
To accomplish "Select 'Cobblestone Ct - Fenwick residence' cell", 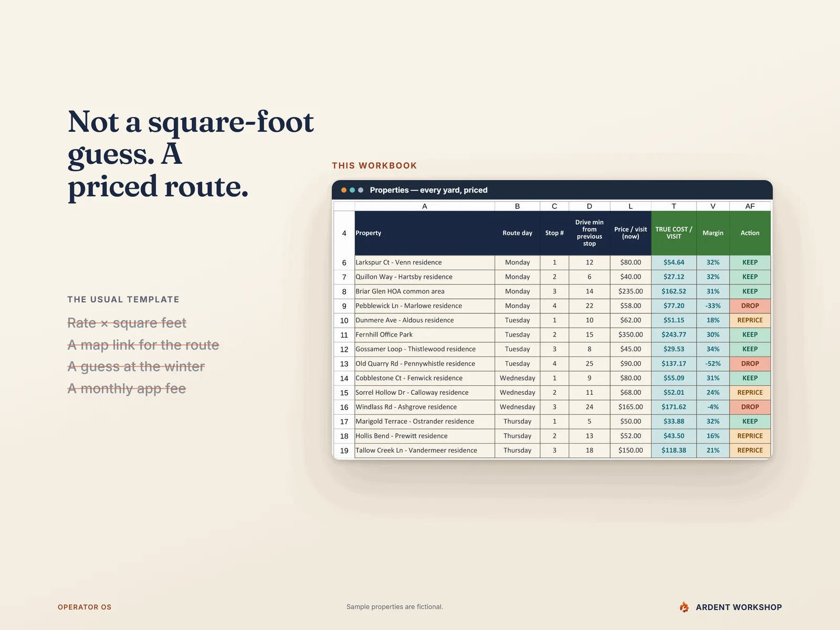I will pyautogui.click(x=425, y=378).
